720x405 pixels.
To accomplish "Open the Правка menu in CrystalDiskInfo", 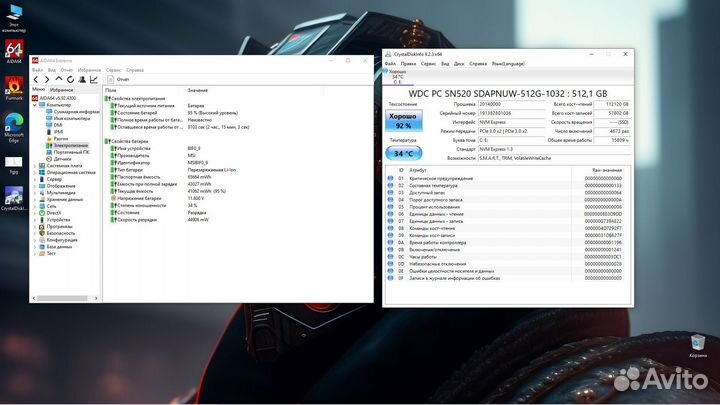I will [x=408, y=64].
